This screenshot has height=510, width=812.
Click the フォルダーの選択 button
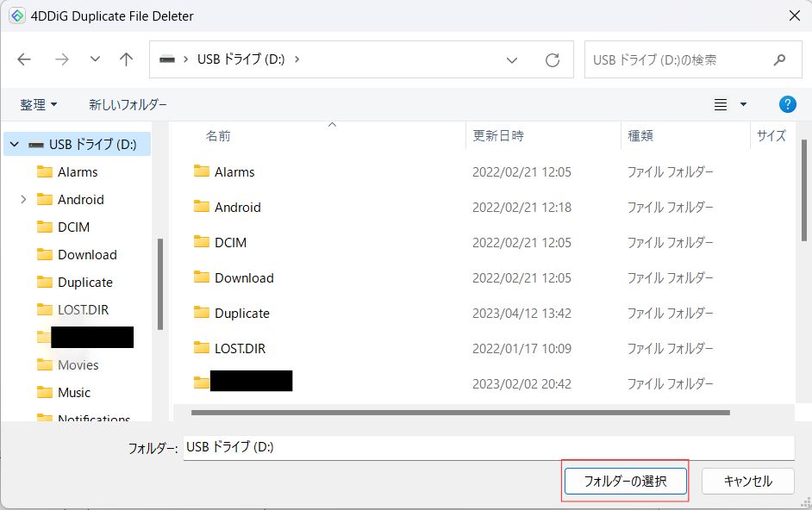[x=625, y=481]
